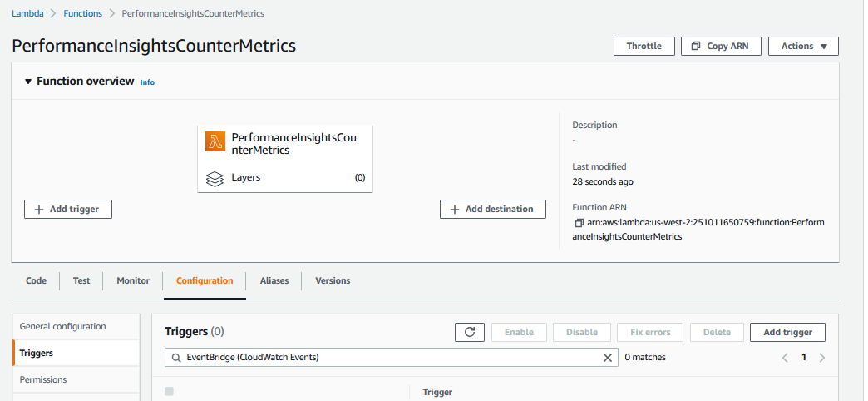Select Triggers in the configuration sidebar
Screen dimensions: 868x401
pos(76,354)
